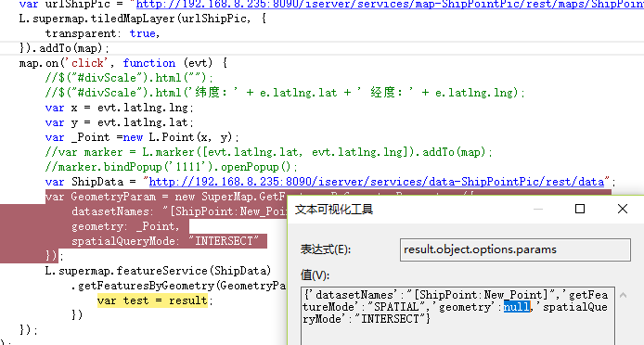Image resolution: width=644 pixels, height=345 pixels.
Task: Click the scroll up arrow in the value box
Action: 623,295
